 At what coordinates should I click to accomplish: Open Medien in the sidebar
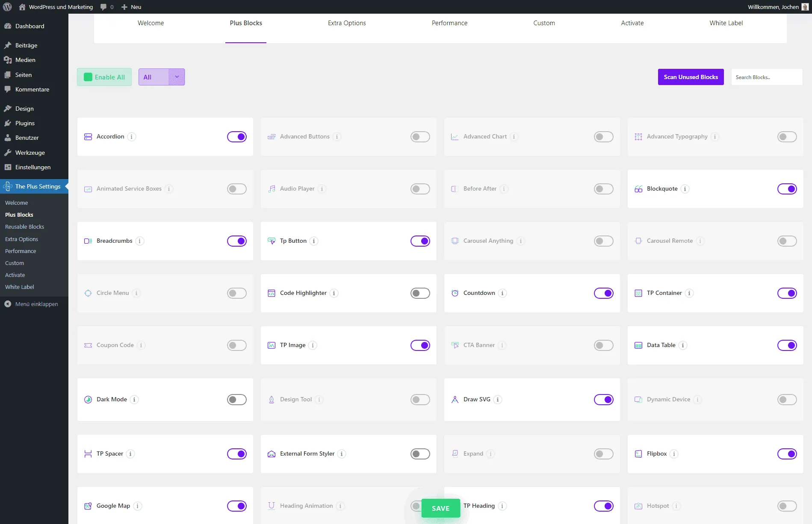click(34, 60)
